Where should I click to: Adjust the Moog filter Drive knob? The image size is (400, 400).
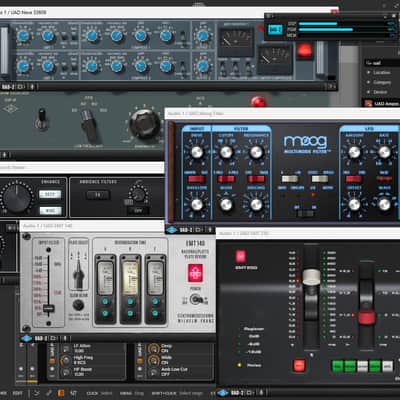click(x=197, y=152)
